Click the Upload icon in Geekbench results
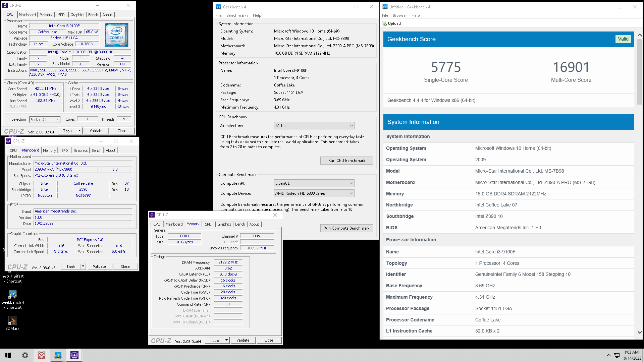644x362 pixels. 384,23
